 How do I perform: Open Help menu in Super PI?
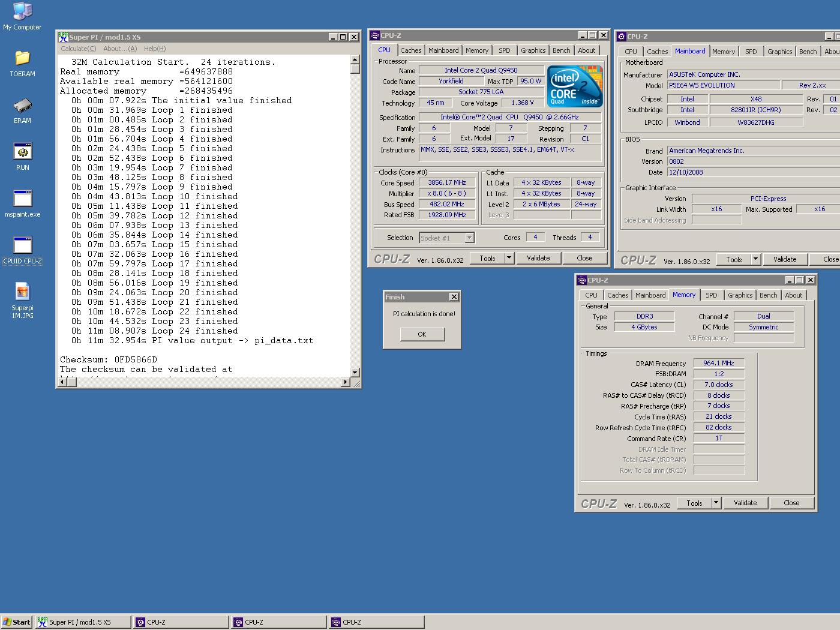(x=155, y=49)
